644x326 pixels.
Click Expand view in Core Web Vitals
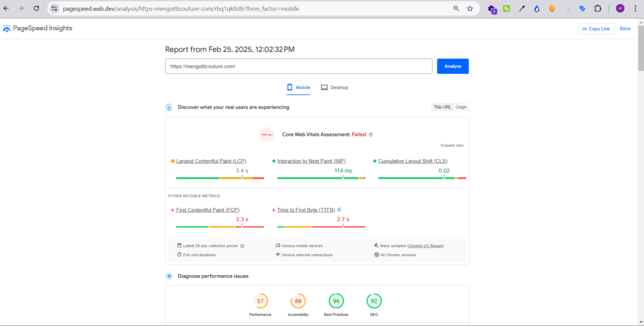(x=452, y=145)
